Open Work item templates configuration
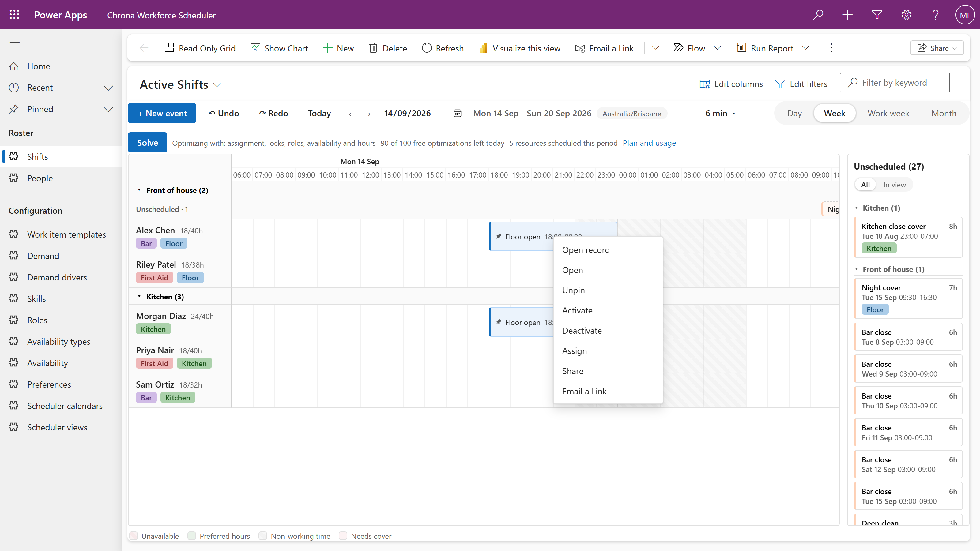 [x=61, y=234]
